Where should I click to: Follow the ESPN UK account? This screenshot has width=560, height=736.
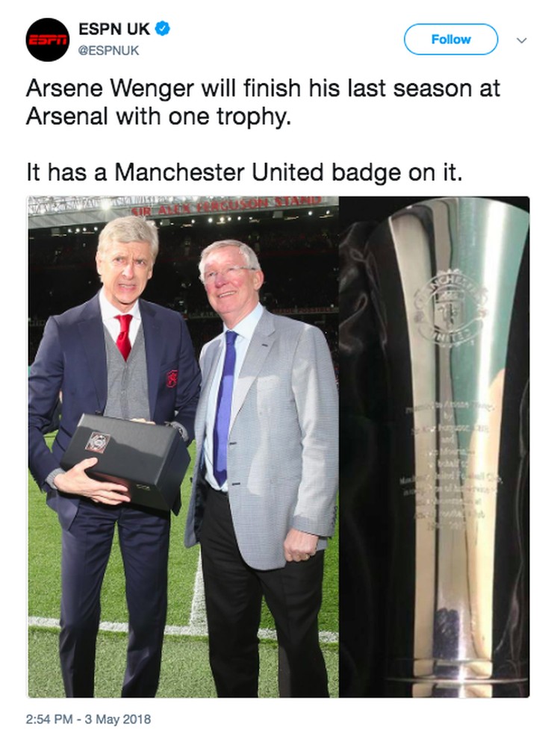[x=451, y=40]
